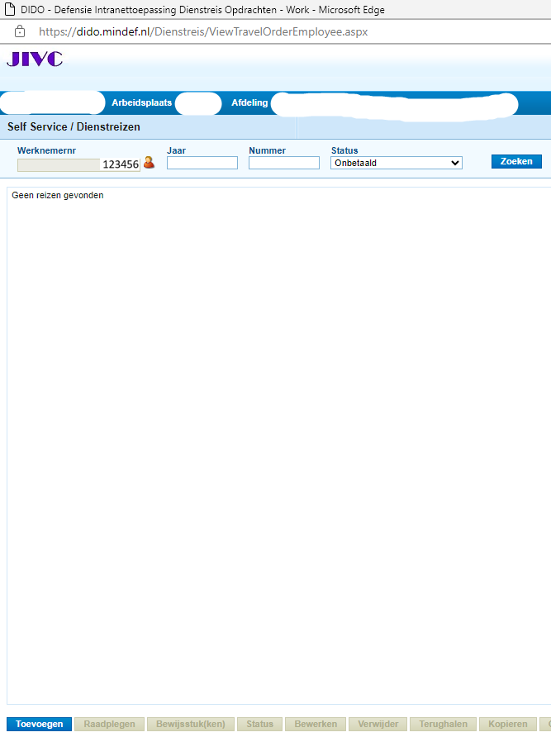551x756 pixels.
Task: Click the employee lookup person icon
Action: (149, 163)
